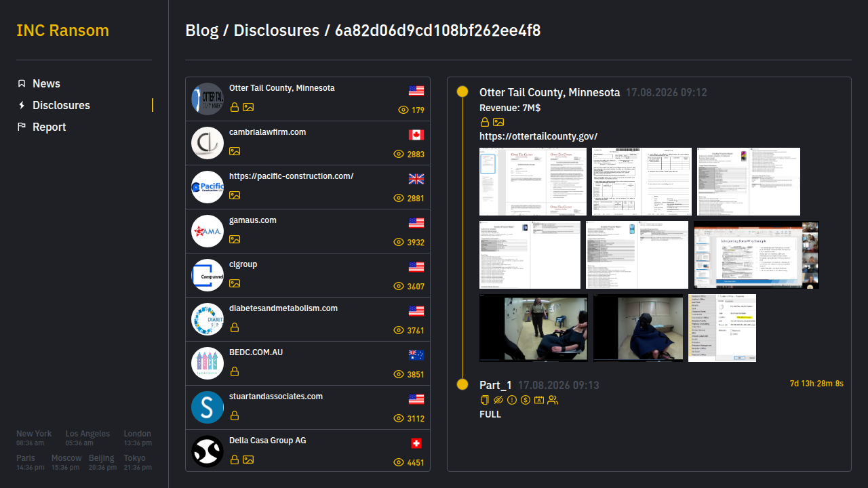Click the bookmark icon beside News
Image resolution: width=868 pixels, height=488 pixels.
[x=22, y=83]
